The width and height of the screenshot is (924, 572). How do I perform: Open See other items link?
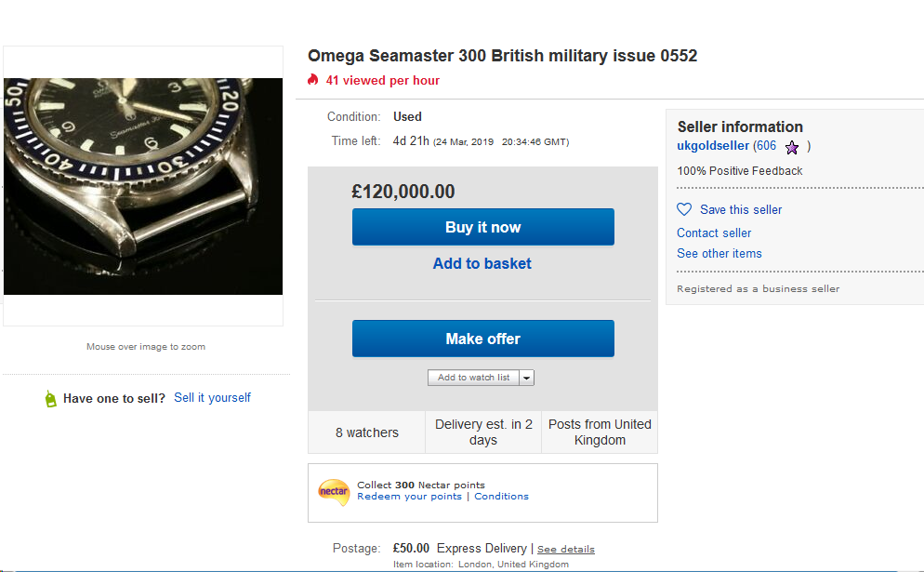pos(719,254)
